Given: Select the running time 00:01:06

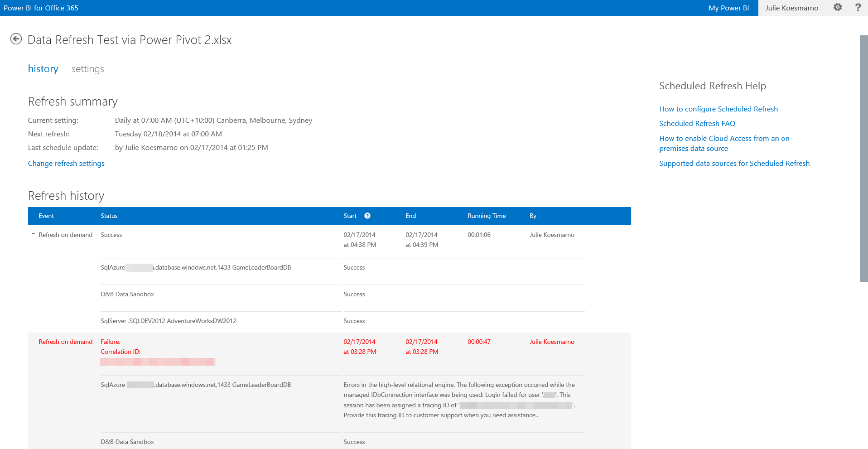Looking at the screenshot, I should (x=479, y=235).
